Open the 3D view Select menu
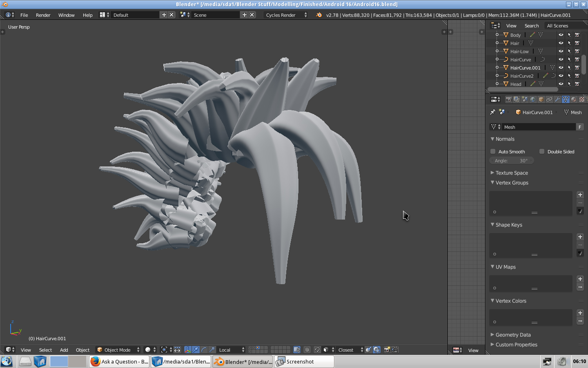588x368 pixels. [x=45, y=350]
